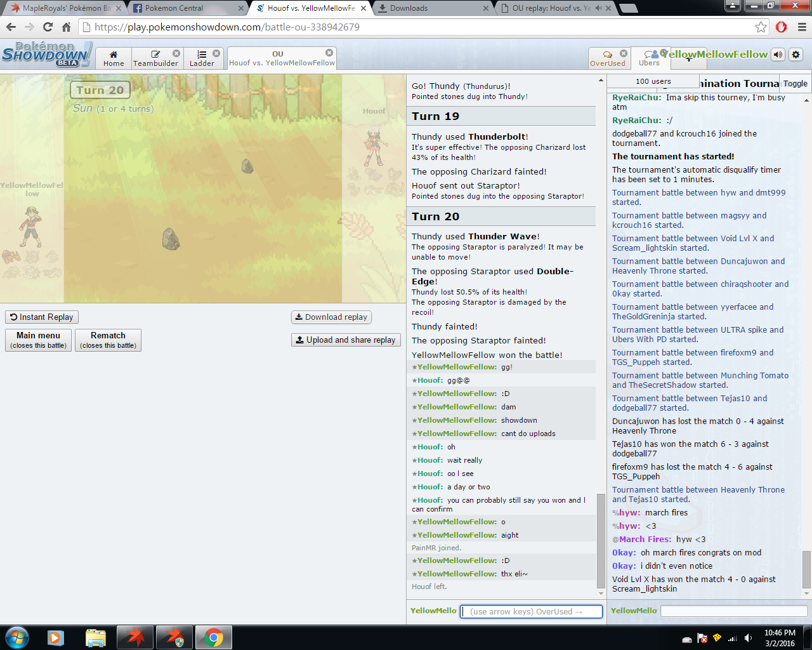Close the Teambuilder tab
This screenshot has width=812, height=650.
(176, 53)
